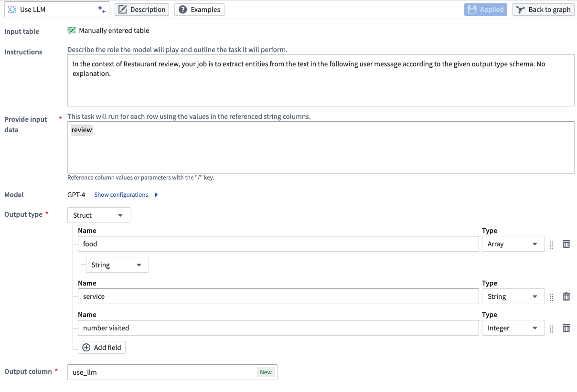Edit the service name field
The height and width of the screenshot is (392, 577).
click(x=278, y=297)
